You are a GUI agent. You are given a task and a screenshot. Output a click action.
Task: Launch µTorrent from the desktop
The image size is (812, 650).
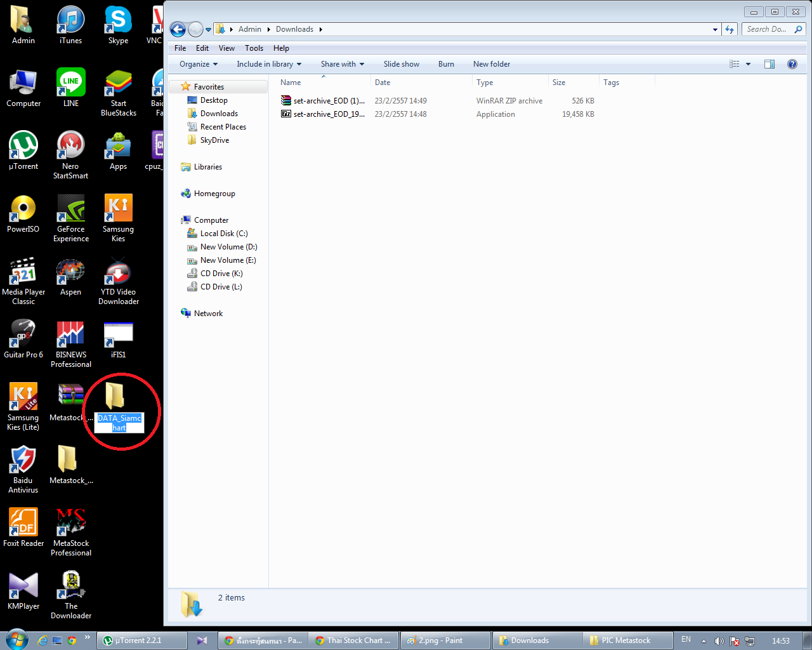[23, 150]
